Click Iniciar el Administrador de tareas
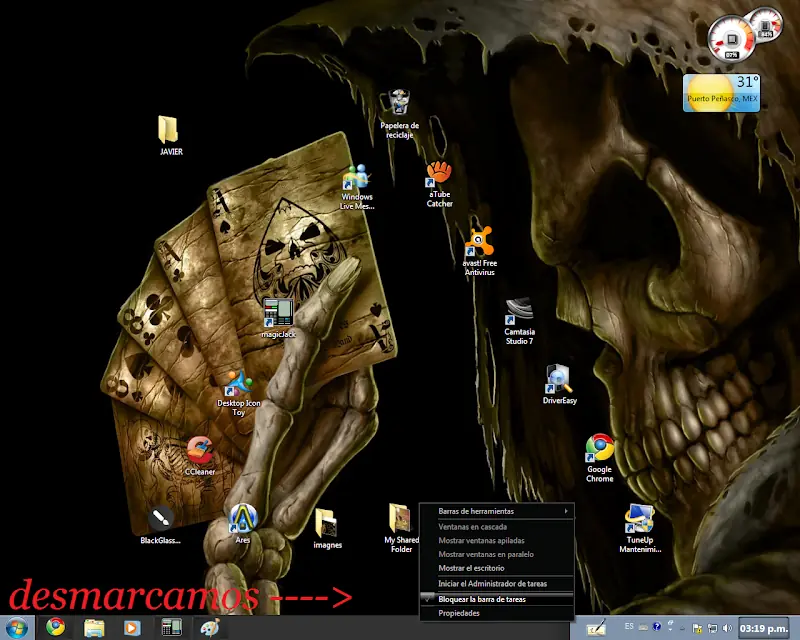The width and height of the screenshot is (800, 640). click(x=497, y=583)
